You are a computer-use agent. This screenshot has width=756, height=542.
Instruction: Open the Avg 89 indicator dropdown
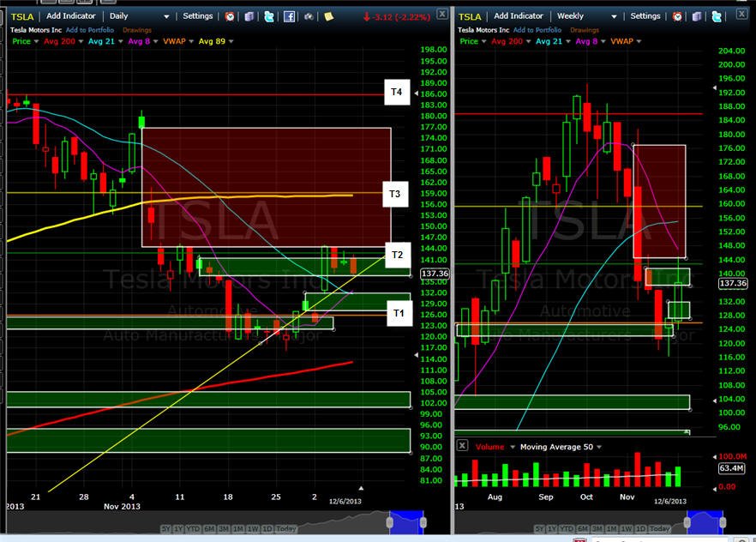pos(231,41)
